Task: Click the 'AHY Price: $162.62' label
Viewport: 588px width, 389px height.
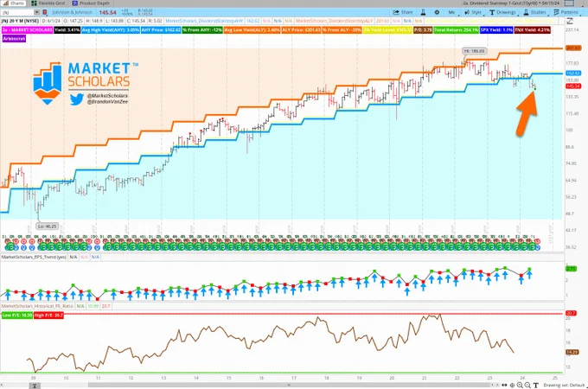Action: [x=161, y=30]
